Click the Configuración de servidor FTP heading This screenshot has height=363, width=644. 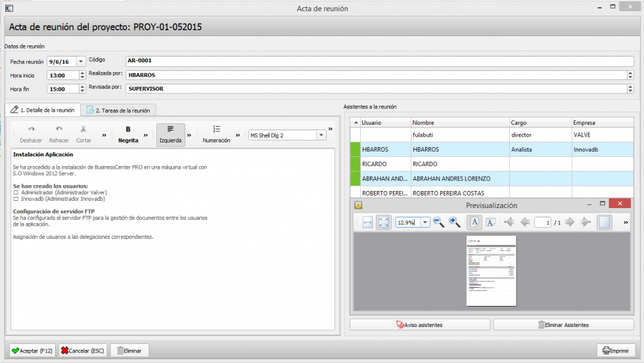(54, 211)
